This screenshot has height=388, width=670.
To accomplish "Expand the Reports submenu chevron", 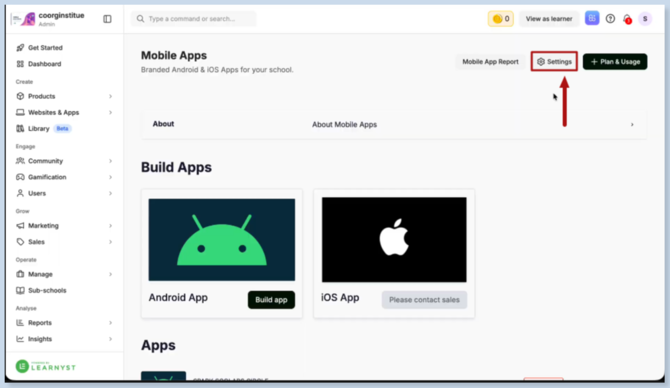I will (110, 323).
